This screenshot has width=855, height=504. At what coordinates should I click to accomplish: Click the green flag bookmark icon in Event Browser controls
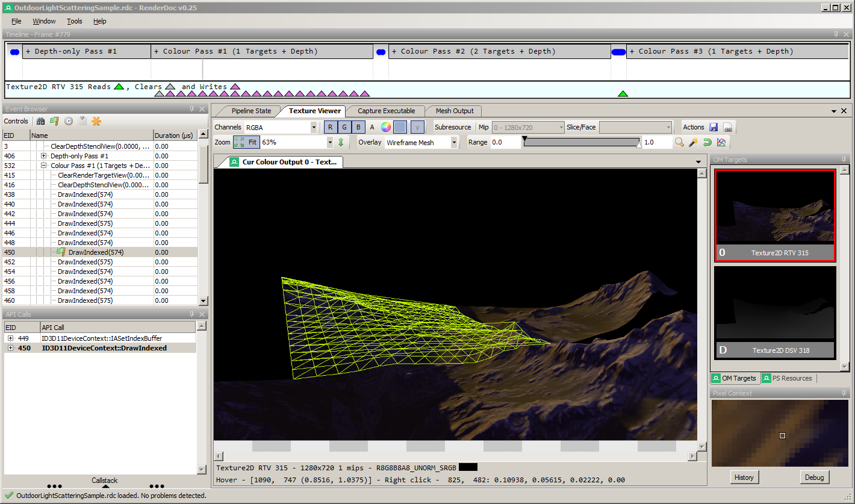(x=54, y=121)
